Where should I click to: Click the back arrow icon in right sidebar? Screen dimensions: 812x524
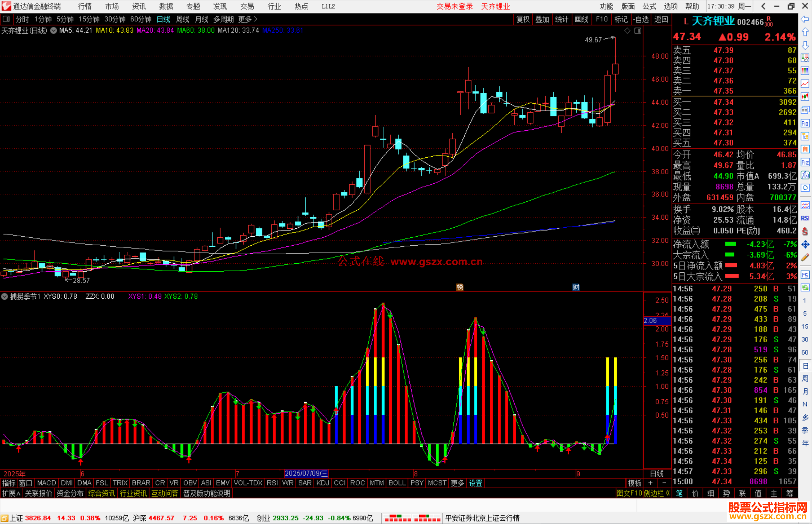click(805, 19)
